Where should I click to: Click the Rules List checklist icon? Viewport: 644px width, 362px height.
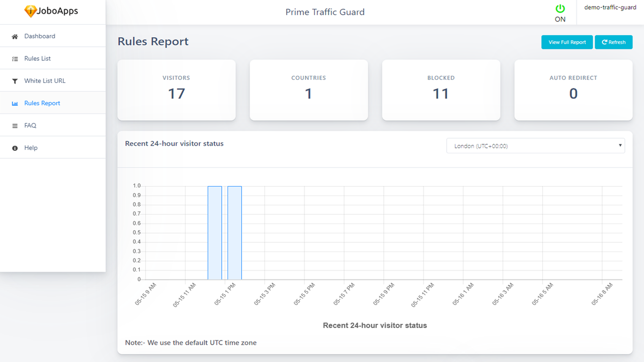click(15, 59)
